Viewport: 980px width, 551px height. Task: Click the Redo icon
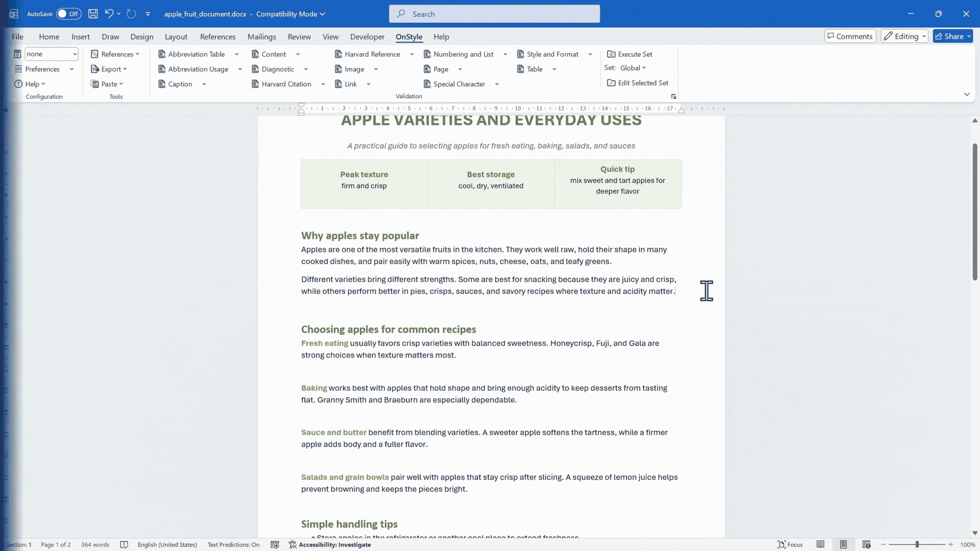click(131, 14)
